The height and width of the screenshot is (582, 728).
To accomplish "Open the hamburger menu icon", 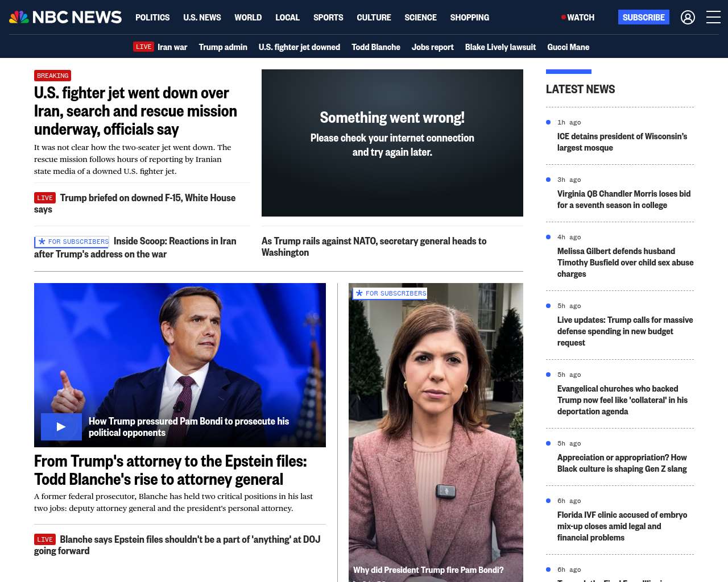I will (713, 18).
